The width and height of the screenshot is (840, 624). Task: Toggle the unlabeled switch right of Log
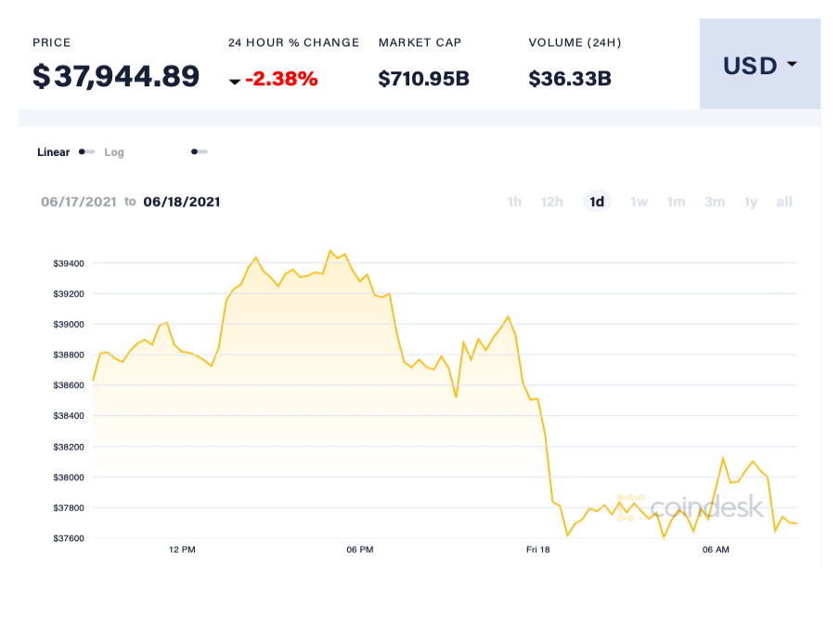pyautogui.click(x=199, y=152)
